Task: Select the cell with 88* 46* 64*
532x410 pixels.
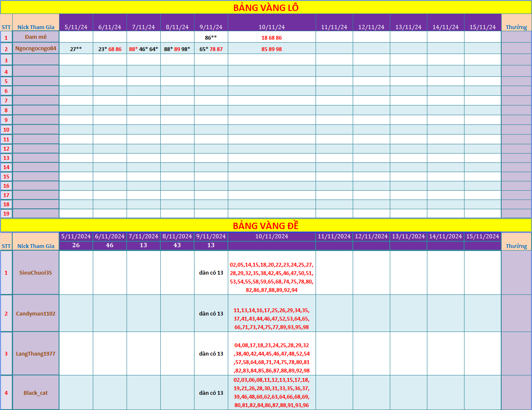Action: 143,49
